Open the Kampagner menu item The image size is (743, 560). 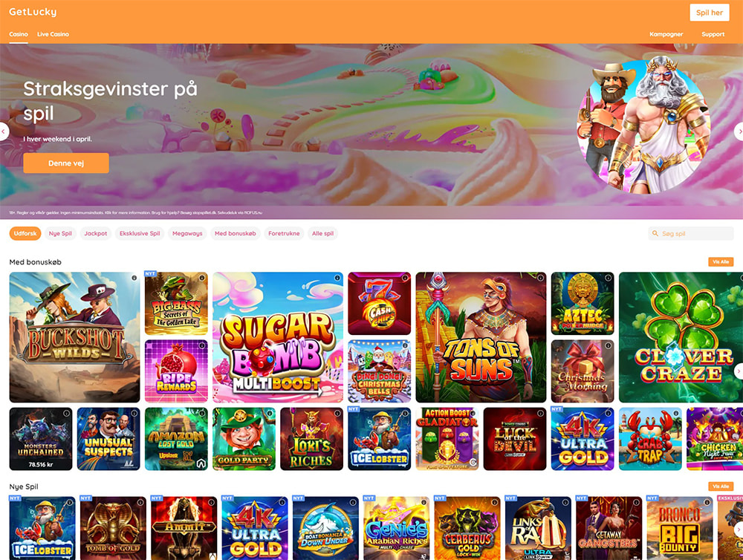coord(666,34)
